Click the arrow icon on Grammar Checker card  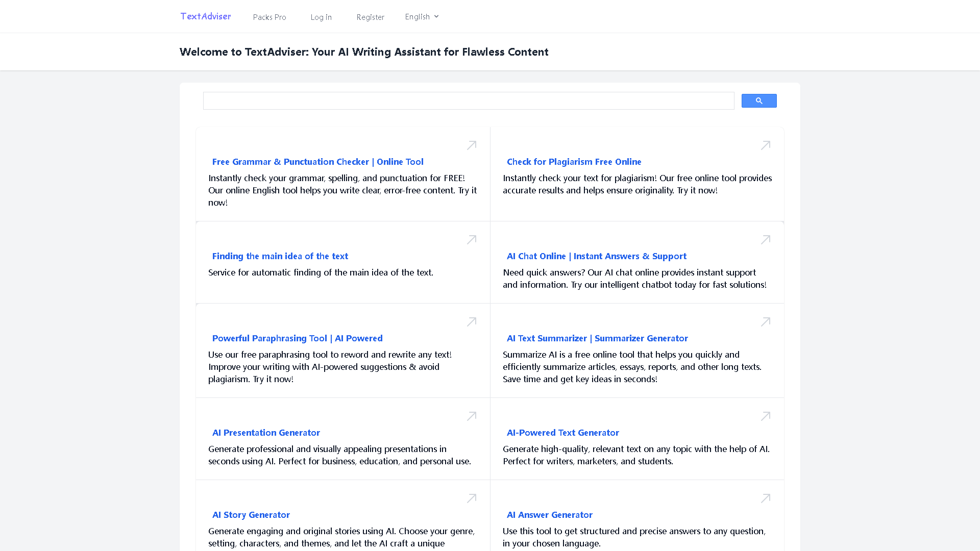tap(471, 145)
